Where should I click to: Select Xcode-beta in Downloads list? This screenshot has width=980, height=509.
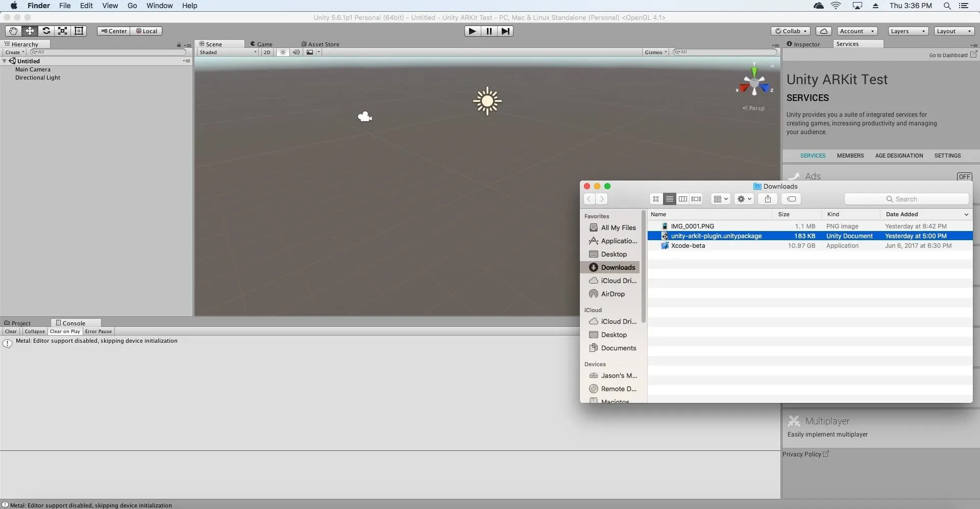(810, 246)
